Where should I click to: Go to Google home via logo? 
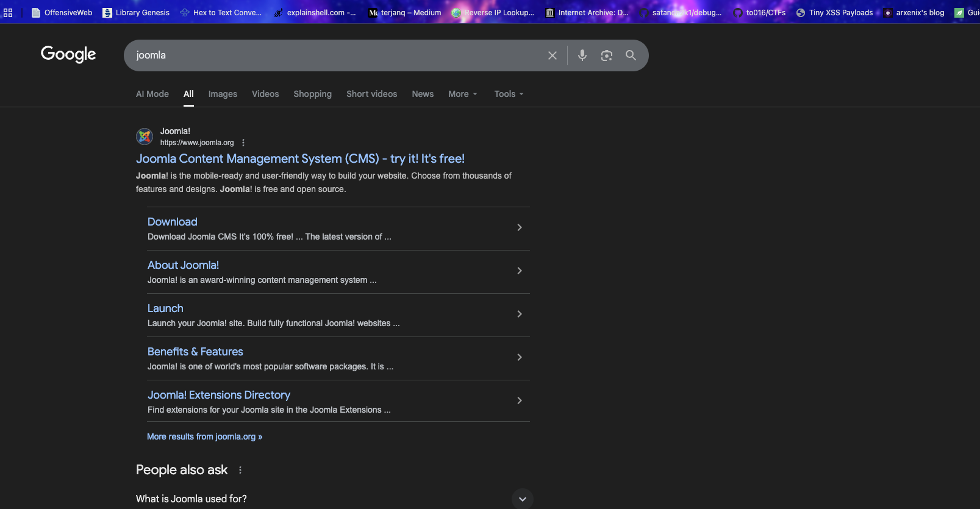click(68, 54)
